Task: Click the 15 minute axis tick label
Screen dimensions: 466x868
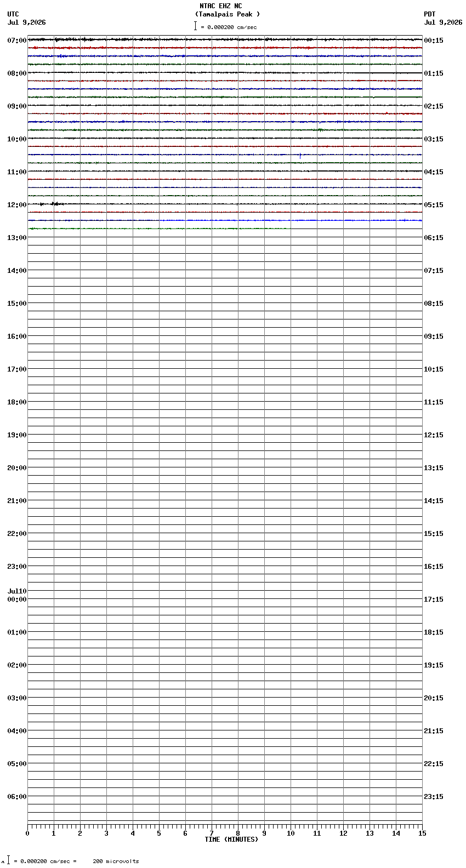Action: tap(422, 833)
